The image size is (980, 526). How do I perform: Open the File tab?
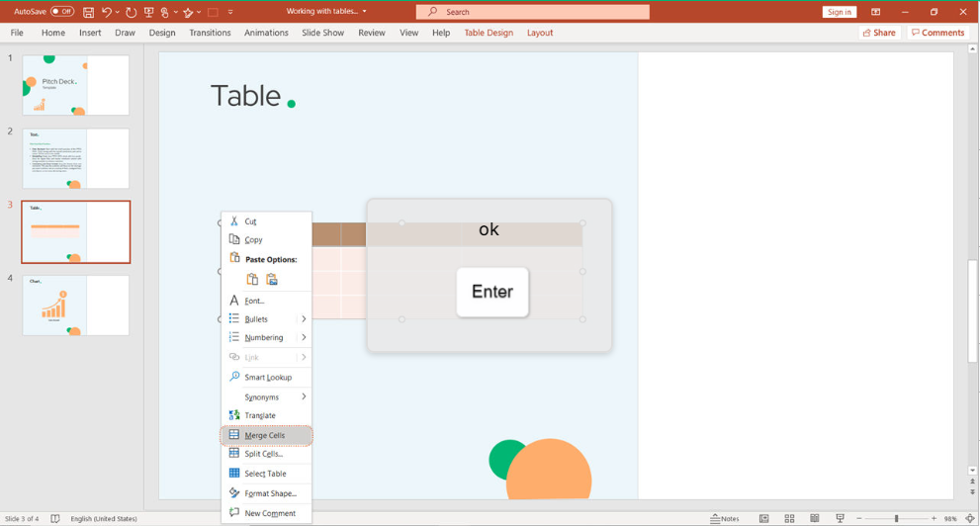coord(17,33)
